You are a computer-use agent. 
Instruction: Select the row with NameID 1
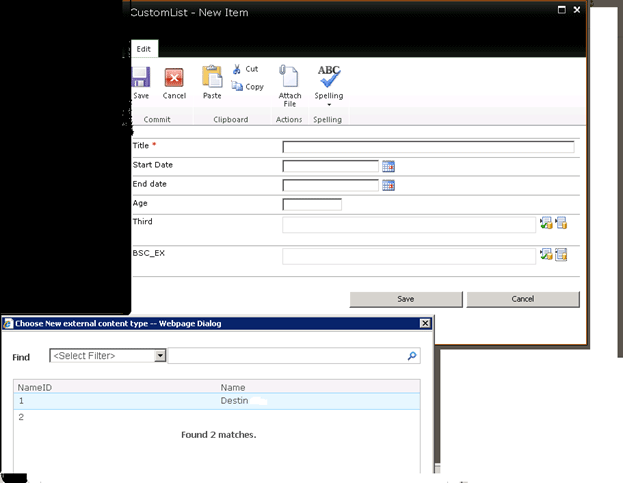tap(217, 401)
